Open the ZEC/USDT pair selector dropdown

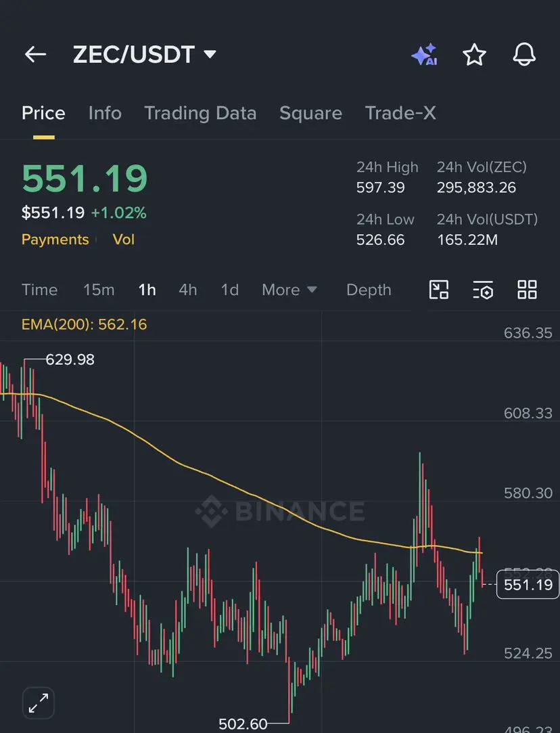[x=144, y=55]
